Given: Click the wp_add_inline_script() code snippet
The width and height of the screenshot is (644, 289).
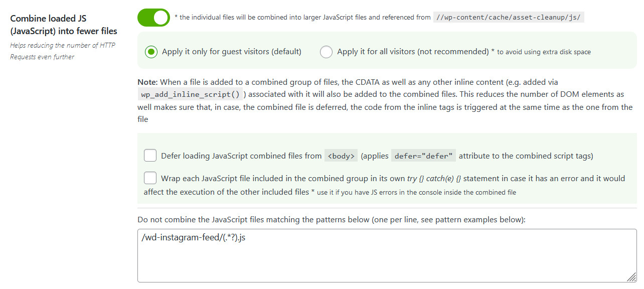Looking at the screenshot, I should coord(190,94).
